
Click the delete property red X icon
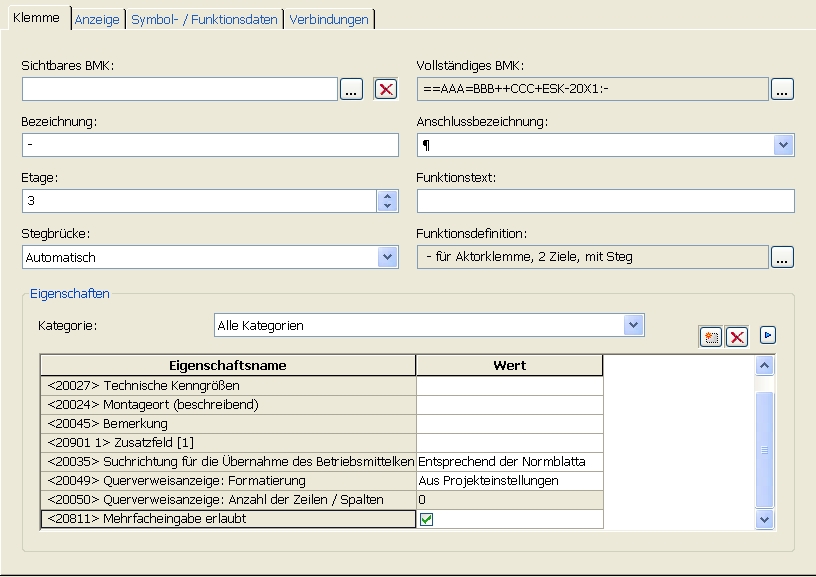click(x=737, y=337)
